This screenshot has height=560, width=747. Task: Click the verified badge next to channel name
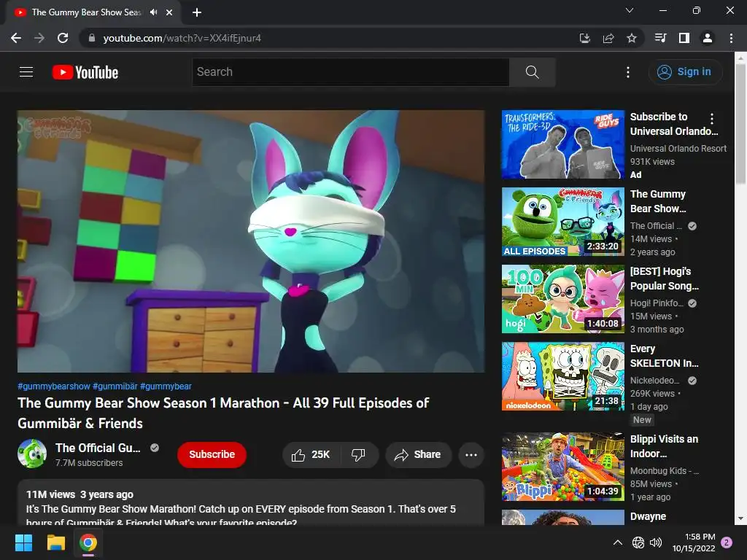coord(155,448)
